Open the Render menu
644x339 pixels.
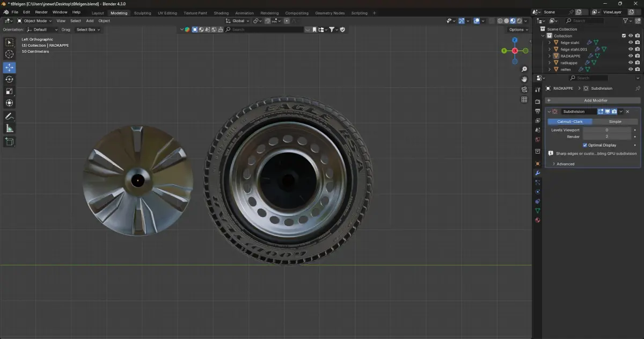[x=41, y=12]
